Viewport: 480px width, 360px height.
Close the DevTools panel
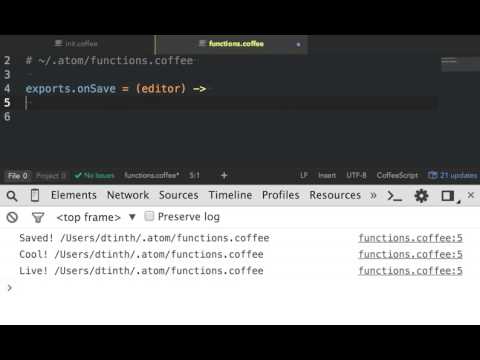[x=471, y=195]
